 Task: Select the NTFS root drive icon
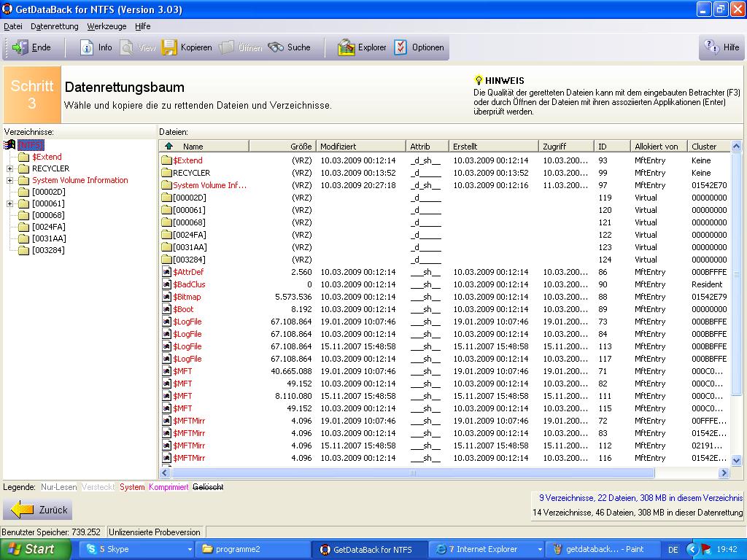tap(9, 145)
